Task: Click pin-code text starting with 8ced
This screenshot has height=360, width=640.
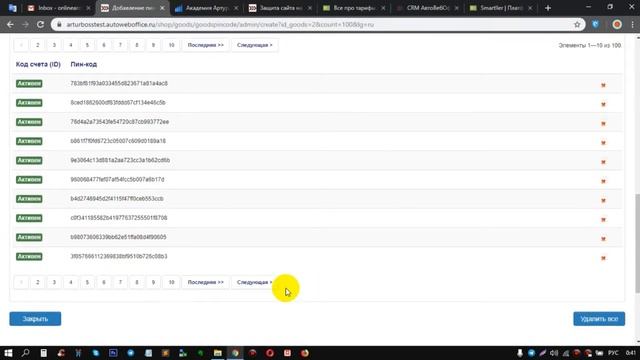Action: pos(118,102)
